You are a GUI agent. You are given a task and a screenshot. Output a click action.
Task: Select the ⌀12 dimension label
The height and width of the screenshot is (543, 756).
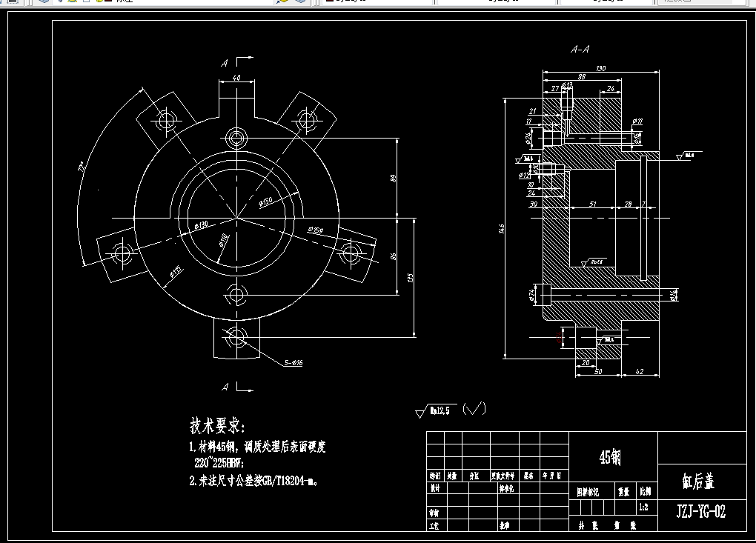point(525,175)
